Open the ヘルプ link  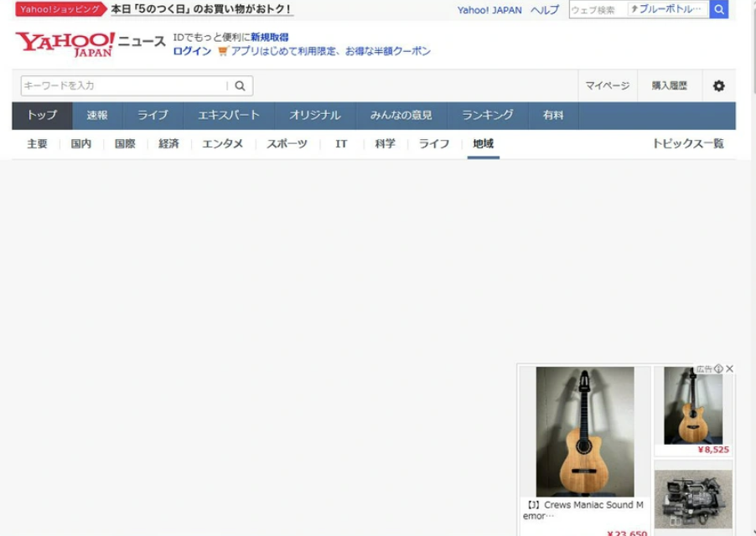click(545, 10)
